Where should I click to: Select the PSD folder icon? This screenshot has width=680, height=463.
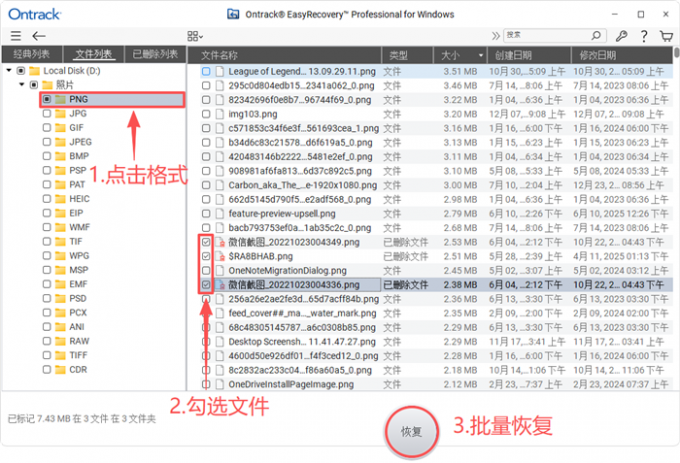tap(60, 298)
